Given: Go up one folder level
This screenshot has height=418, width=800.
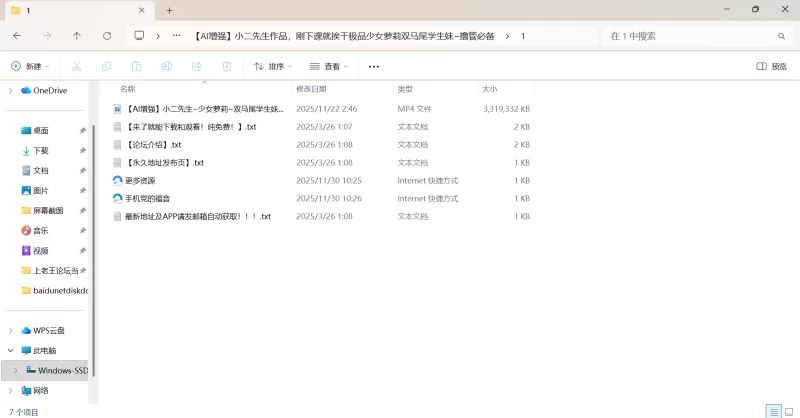Looking at the screenshot, I should [x=77, y=36].
